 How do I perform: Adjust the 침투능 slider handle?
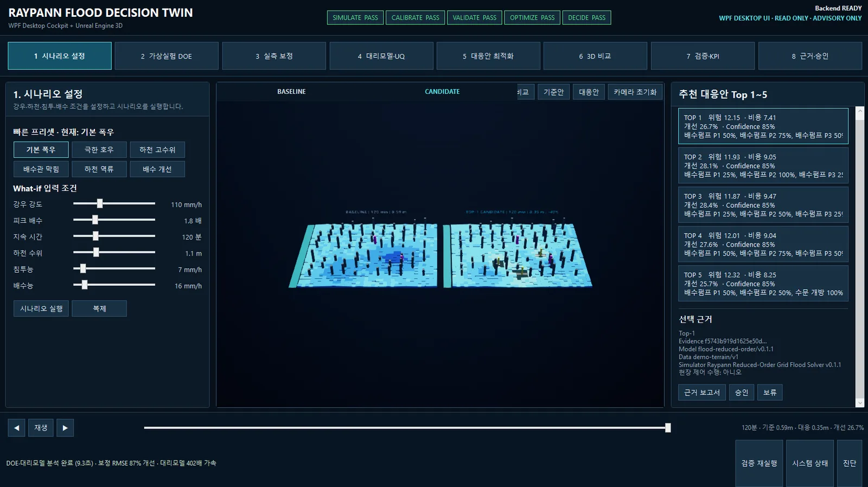[x=83, y=268]
